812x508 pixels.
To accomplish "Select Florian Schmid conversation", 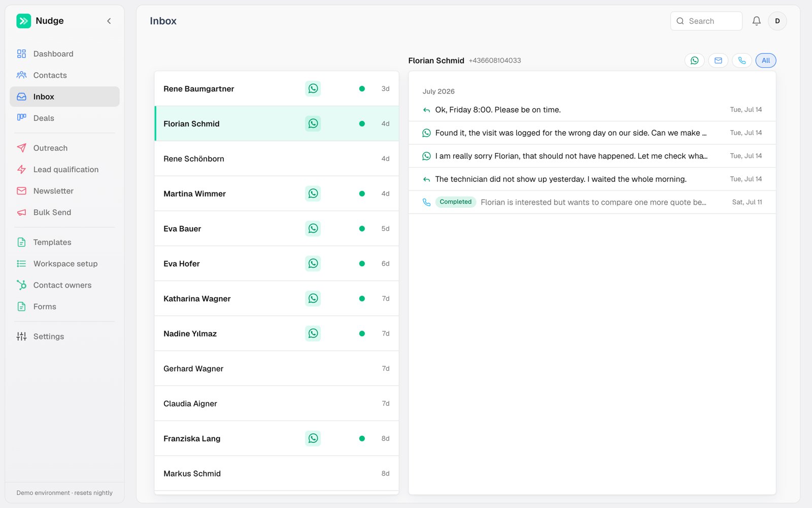I will point(277,123).
